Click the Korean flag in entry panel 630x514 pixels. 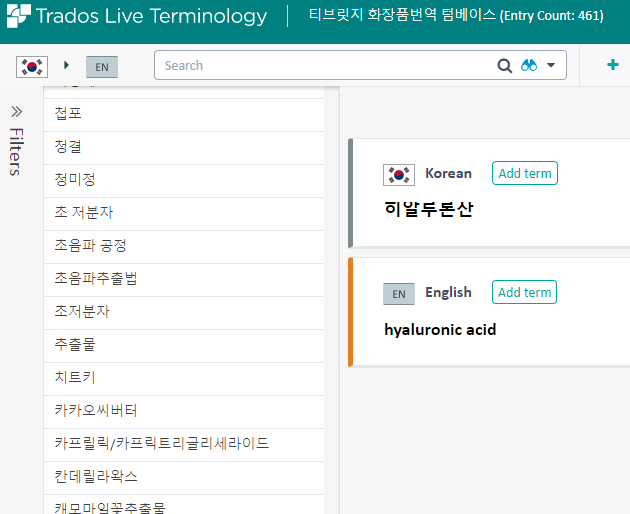click(399, 175)
